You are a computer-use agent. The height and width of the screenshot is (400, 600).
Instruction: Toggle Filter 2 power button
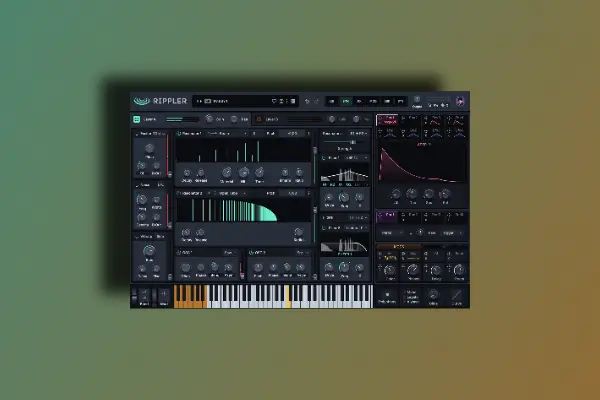[324, 228]
